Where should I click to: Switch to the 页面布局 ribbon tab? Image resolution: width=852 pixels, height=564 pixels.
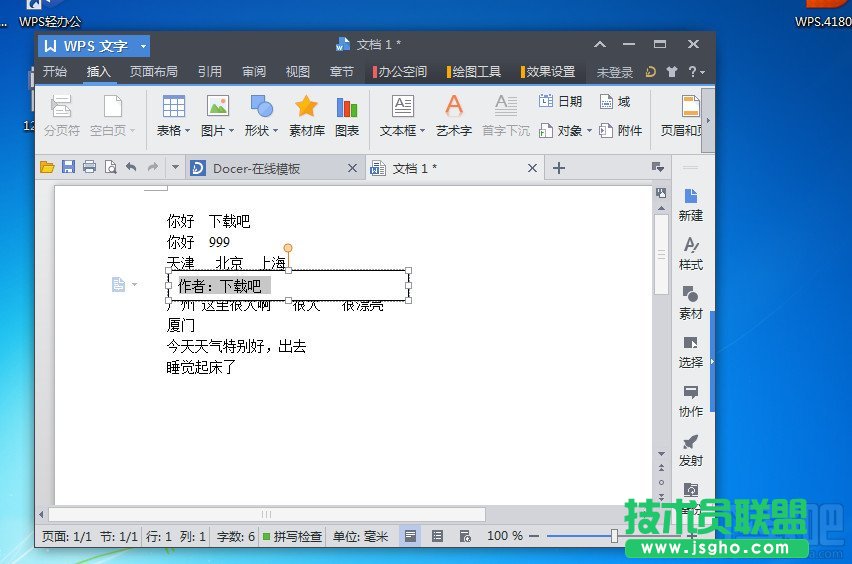(x=153, y=72)
